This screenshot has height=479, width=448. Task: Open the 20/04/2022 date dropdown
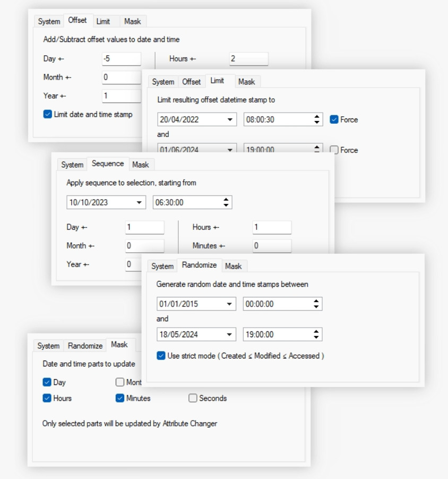(230, 119)
